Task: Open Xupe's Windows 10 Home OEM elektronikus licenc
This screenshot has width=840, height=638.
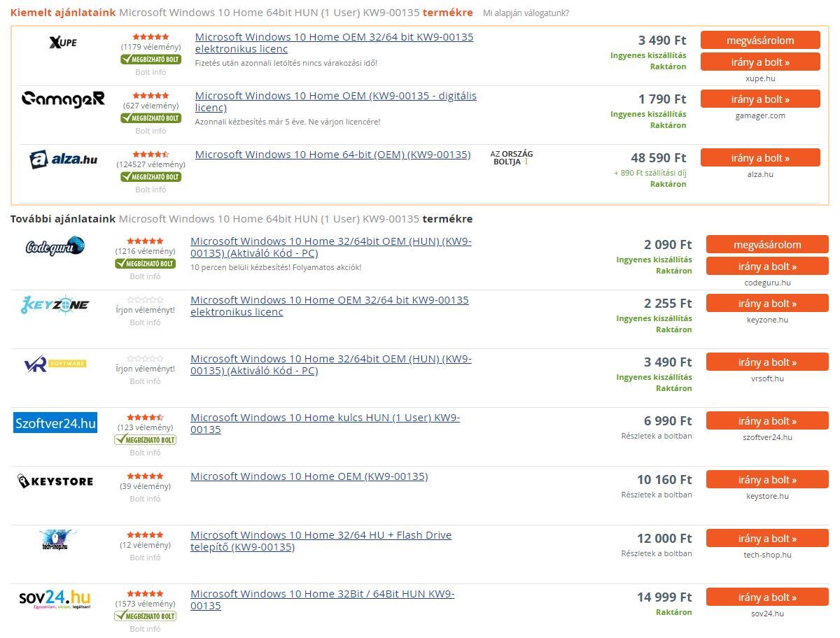Action: [x=334, y=43]
